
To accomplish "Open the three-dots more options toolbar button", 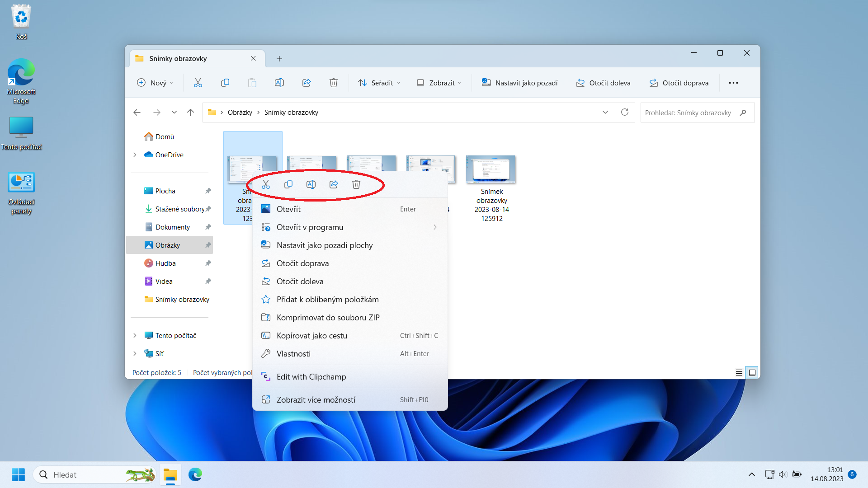I will coord(733,83).
